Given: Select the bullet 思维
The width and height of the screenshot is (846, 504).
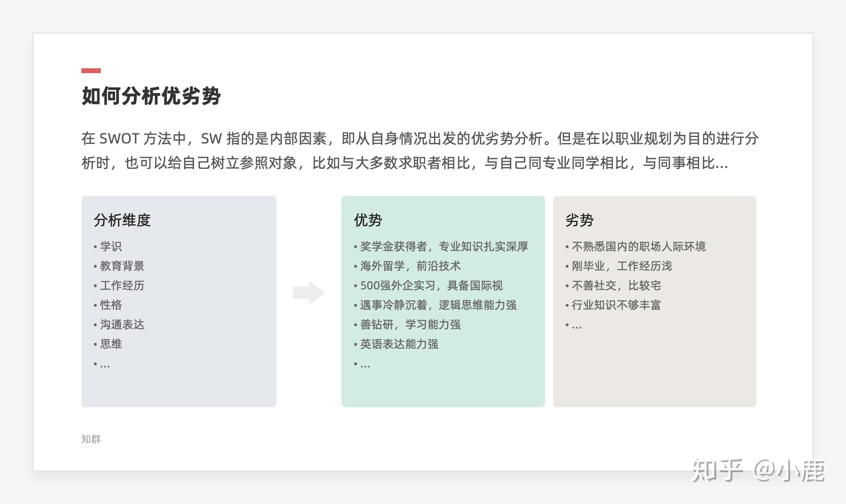Looking at the screenshot, I should pos(108,344).
